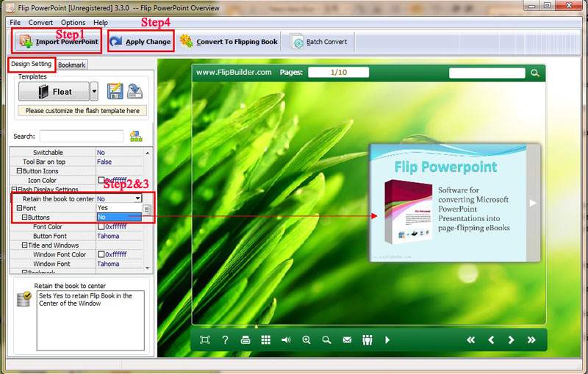
Task: Click the email share envelope icon
Action: pyautogui.click(x=347, y=340)
